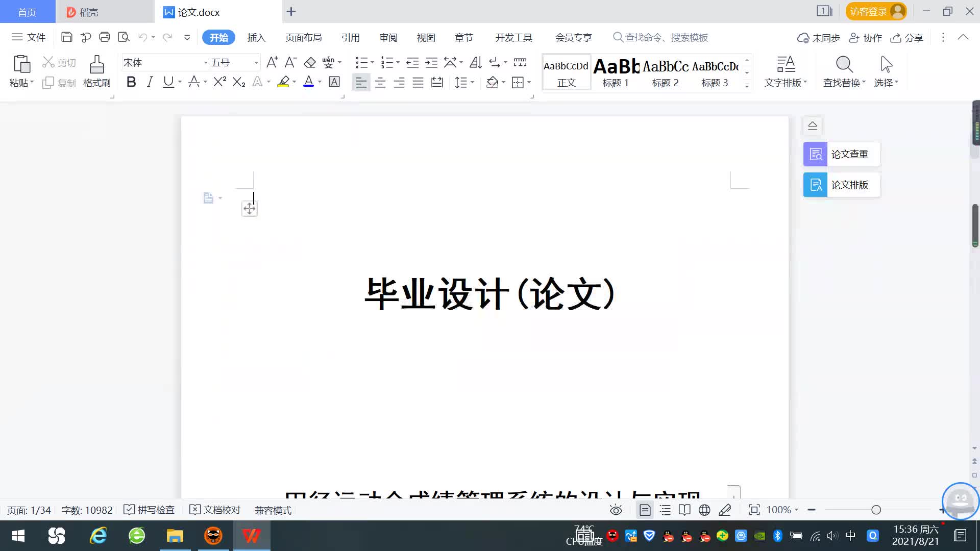Open the font name dropdown (宋体)
The height and width of the screenshot is (551, 980).
click(206, 63)
